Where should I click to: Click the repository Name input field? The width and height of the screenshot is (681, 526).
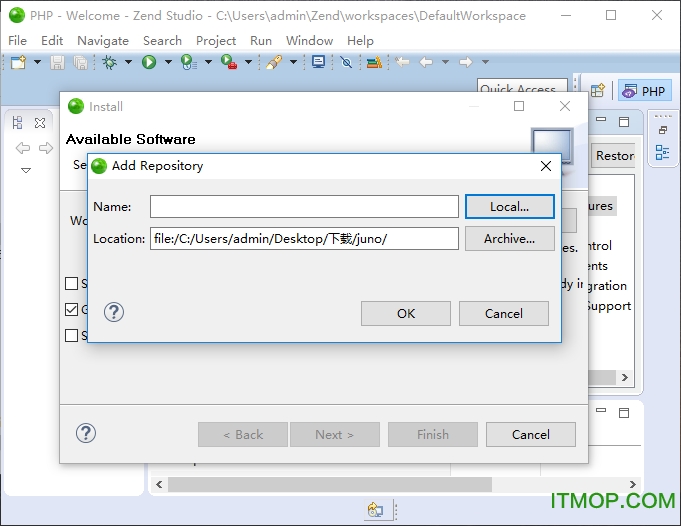tap(304, 206)
